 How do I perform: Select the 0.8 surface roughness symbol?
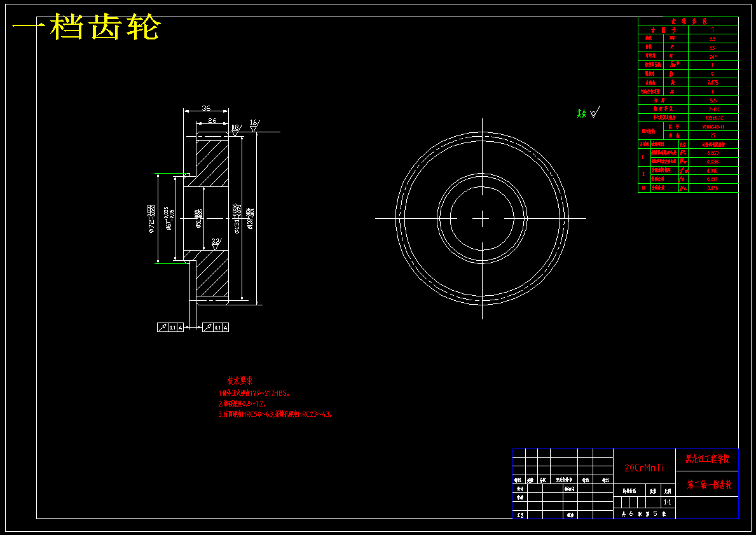coord(235,130)
